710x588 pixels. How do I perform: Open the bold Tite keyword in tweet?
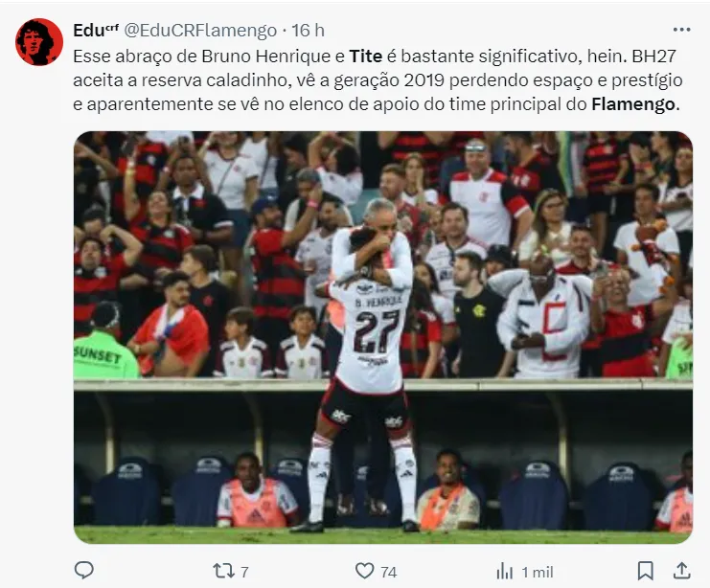click(x=366, y=57)
